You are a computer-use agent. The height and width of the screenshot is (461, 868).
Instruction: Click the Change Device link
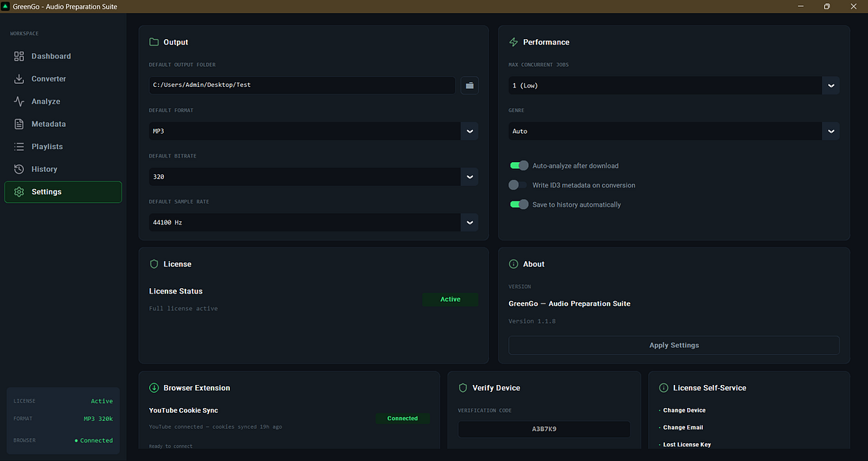click(x=684, y=410)
